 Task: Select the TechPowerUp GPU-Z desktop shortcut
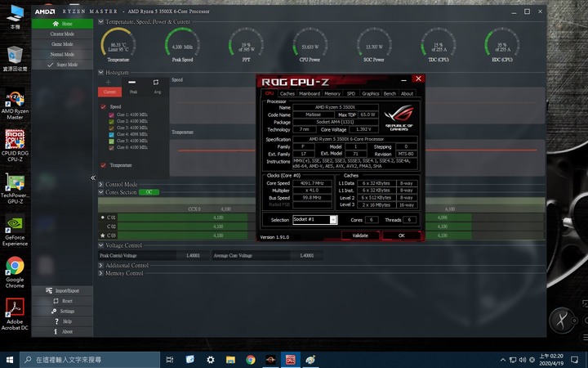coord(15,189)
